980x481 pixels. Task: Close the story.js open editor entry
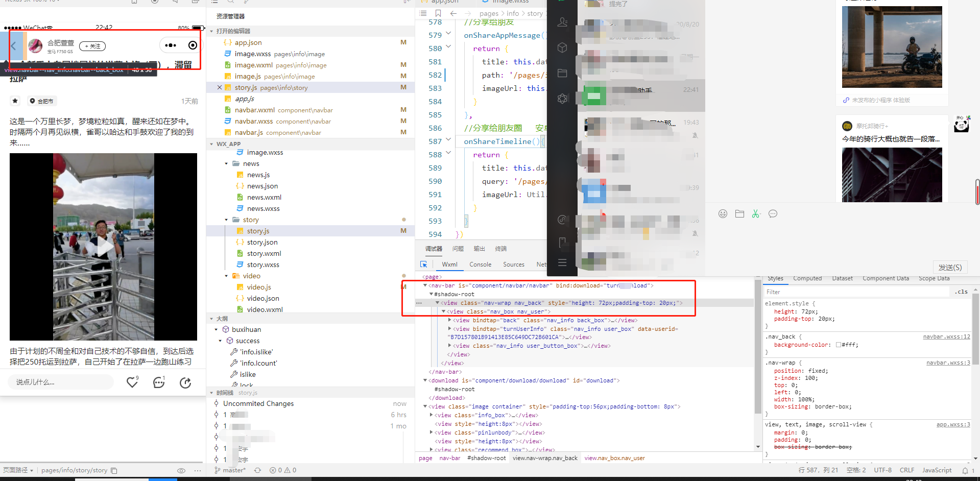point(220,87)
